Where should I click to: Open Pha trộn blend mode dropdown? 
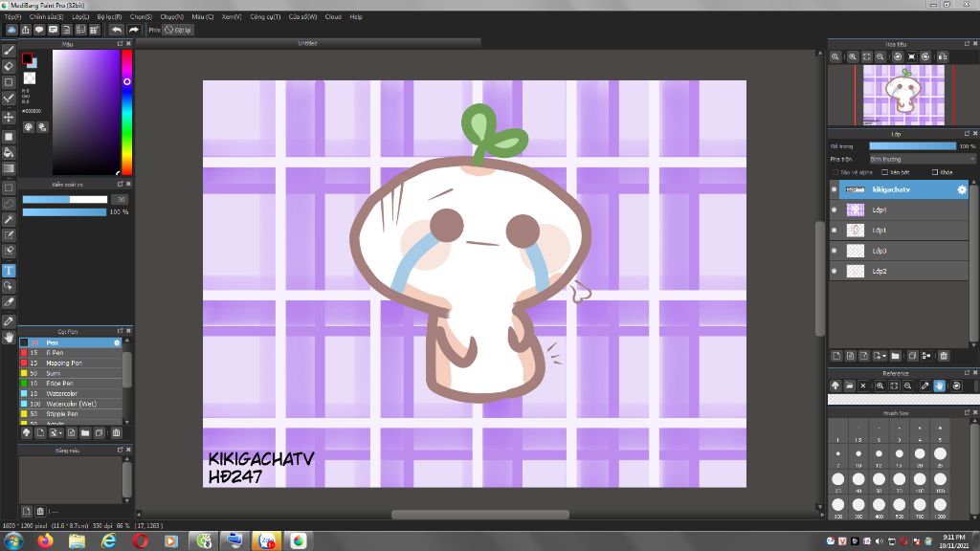pos(923,160)
